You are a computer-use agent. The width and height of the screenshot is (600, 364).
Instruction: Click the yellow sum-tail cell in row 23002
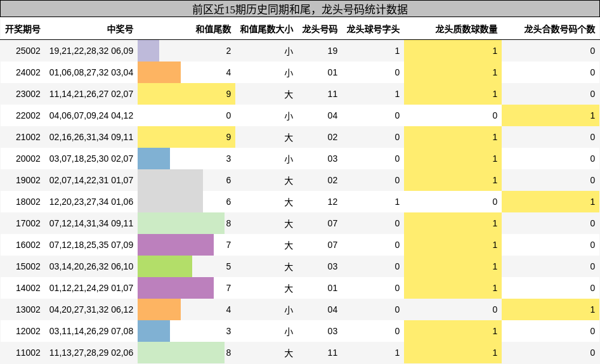coord(186,94)
